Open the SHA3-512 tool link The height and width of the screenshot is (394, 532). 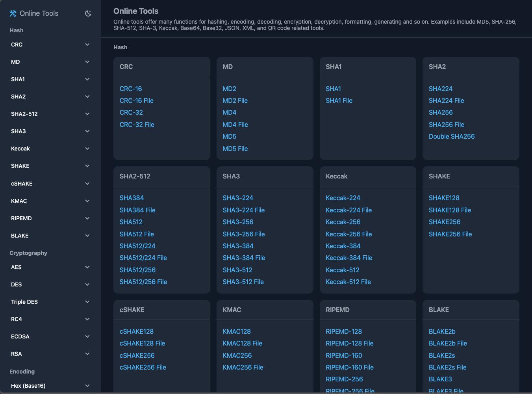pos(237,270)
